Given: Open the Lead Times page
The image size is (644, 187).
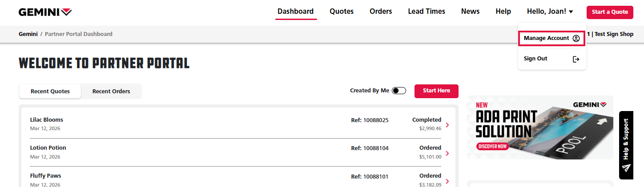Looking at the screenshot, I should [x=426, y=12].
